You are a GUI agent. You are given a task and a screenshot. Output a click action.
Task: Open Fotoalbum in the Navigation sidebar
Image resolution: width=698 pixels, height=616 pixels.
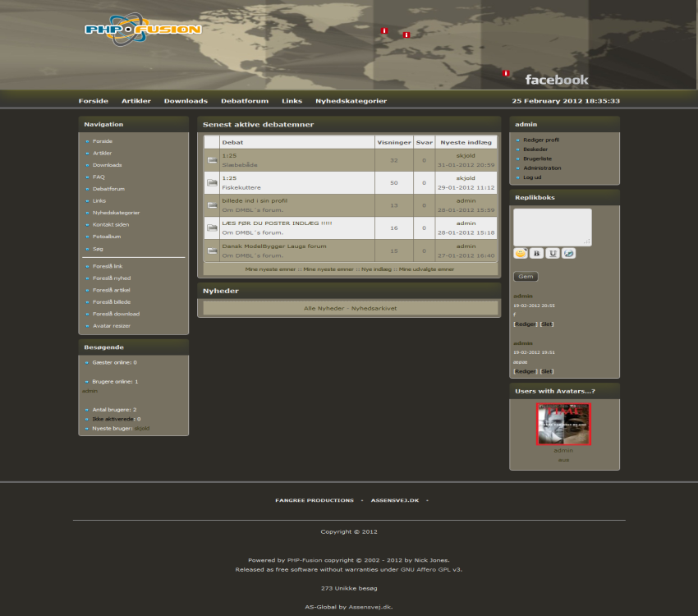[107, 237]
